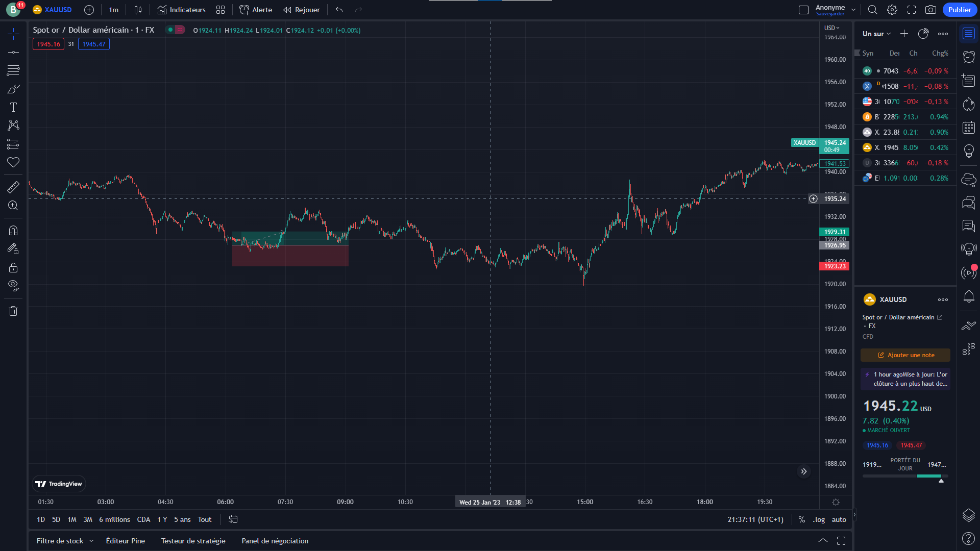Toggle Hide All Drawings eye icon

13,285
